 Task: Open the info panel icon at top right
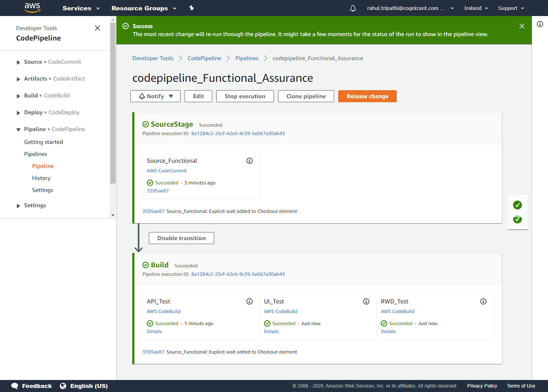click(540, 24)
